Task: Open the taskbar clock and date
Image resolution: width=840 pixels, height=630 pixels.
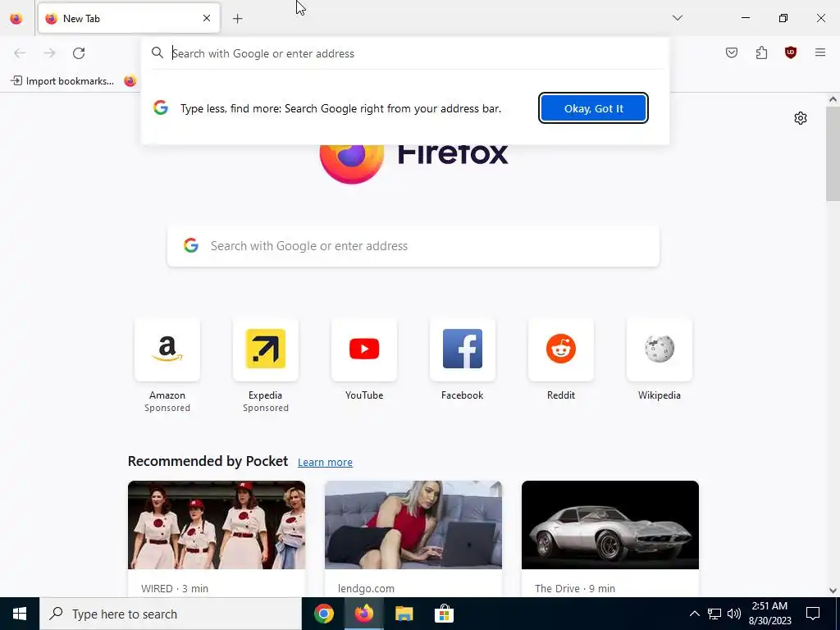Action: (x=769, y=614)
